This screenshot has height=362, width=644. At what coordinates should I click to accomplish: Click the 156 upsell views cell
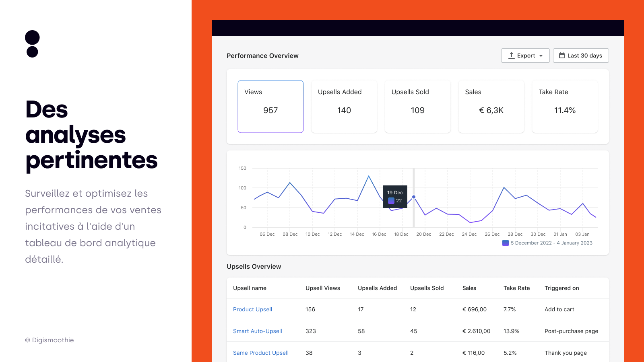point(310,309)
